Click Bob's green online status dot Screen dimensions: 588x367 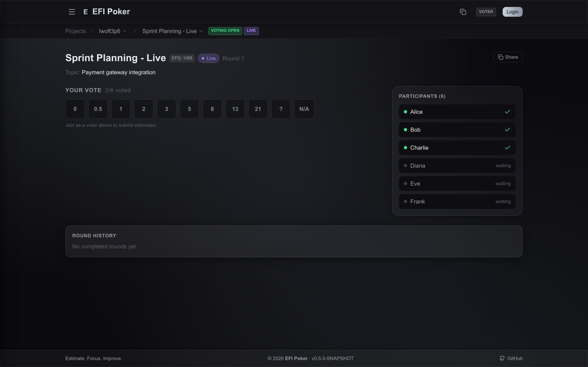(x=405, y=130)
